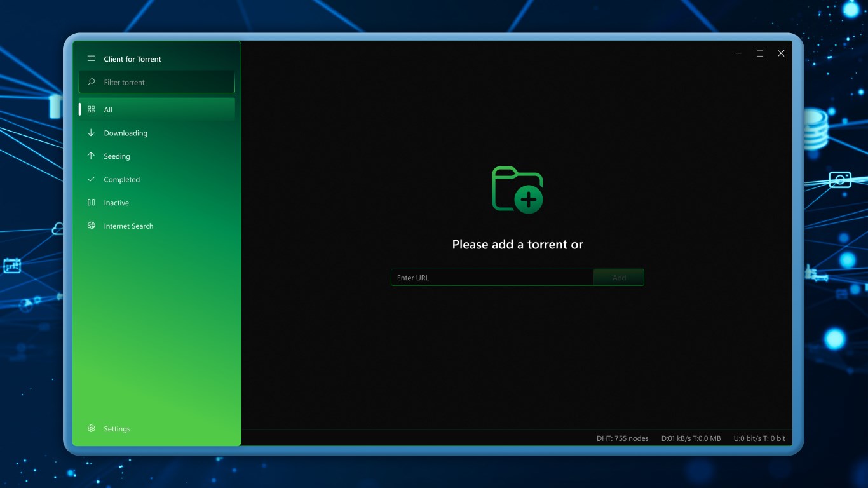Click the Client for Torrent title
The image size is (868, 488).
coord(133,59)
